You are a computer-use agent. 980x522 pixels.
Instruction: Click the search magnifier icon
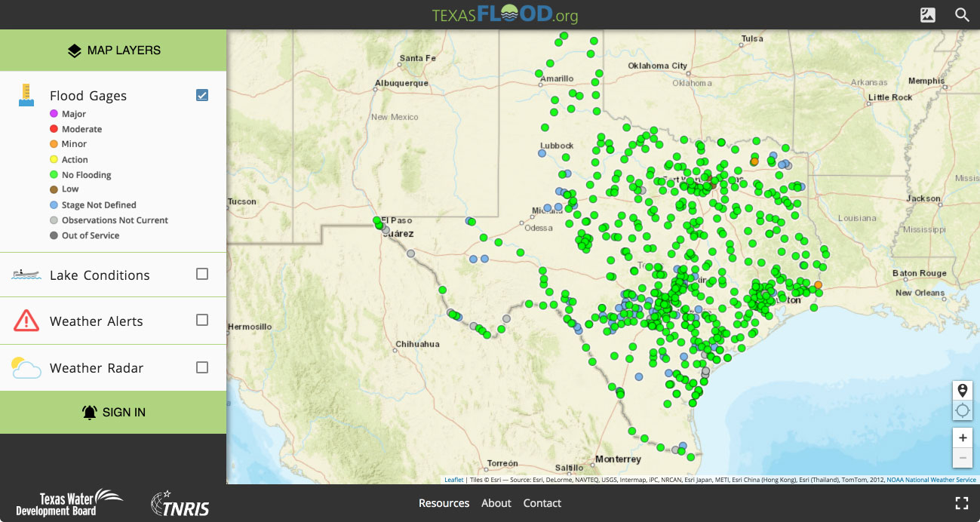point(962,15)
